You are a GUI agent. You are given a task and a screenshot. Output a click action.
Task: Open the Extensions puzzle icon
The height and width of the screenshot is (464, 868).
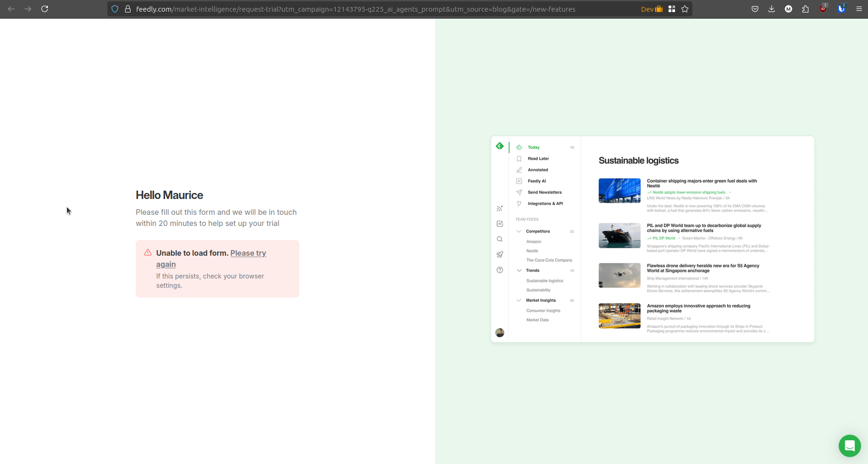coord(805,9)
